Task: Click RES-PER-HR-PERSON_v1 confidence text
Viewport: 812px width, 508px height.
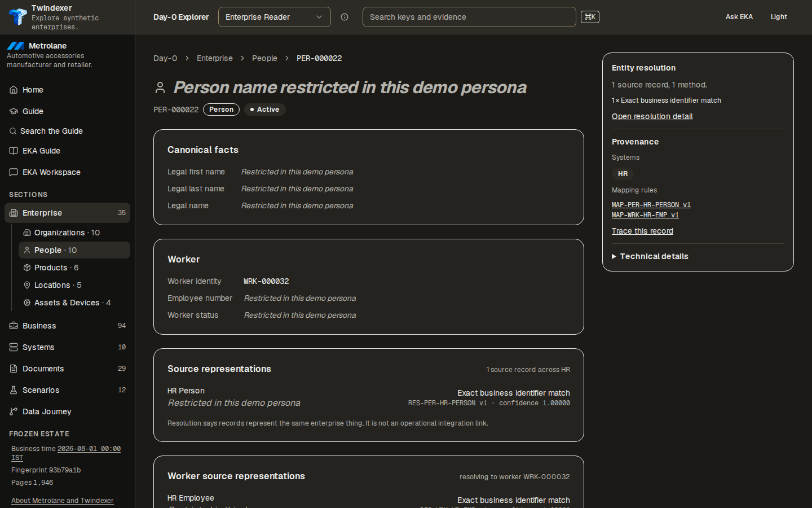Action: click(489, 403)
